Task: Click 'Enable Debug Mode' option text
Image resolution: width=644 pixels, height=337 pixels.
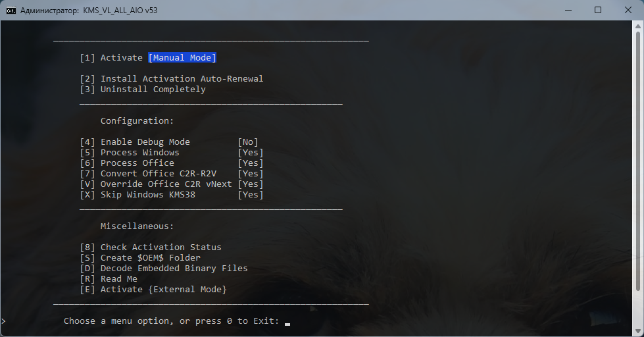Action: 145,142
